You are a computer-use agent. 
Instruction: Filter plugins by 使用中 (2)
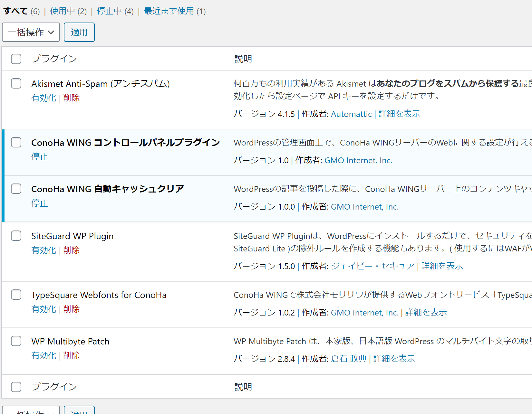(68, 11)
